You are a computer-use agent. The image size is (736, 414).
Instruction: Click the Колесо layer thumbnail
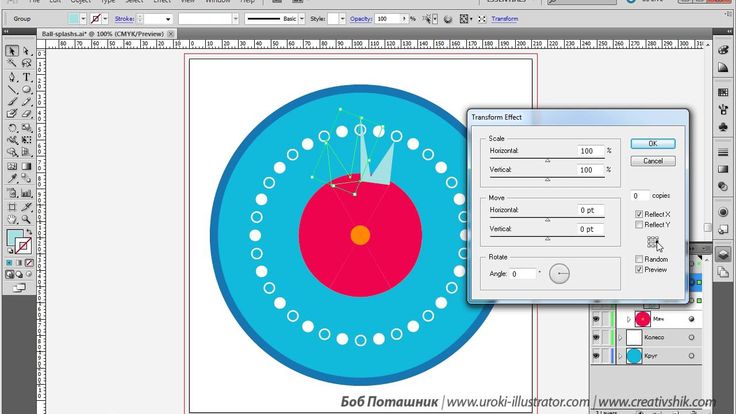click(x=634, y=337)
